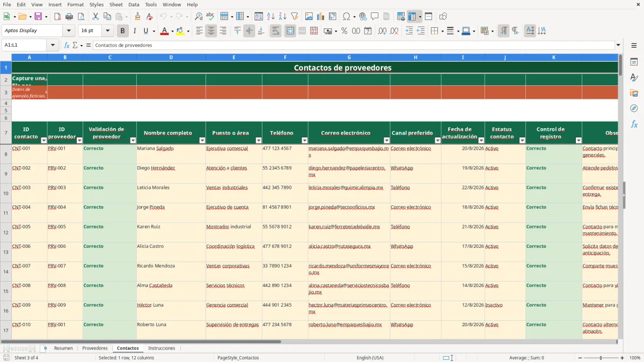
Task: Run the Spelling check icon
Action: tap(210, 17)
